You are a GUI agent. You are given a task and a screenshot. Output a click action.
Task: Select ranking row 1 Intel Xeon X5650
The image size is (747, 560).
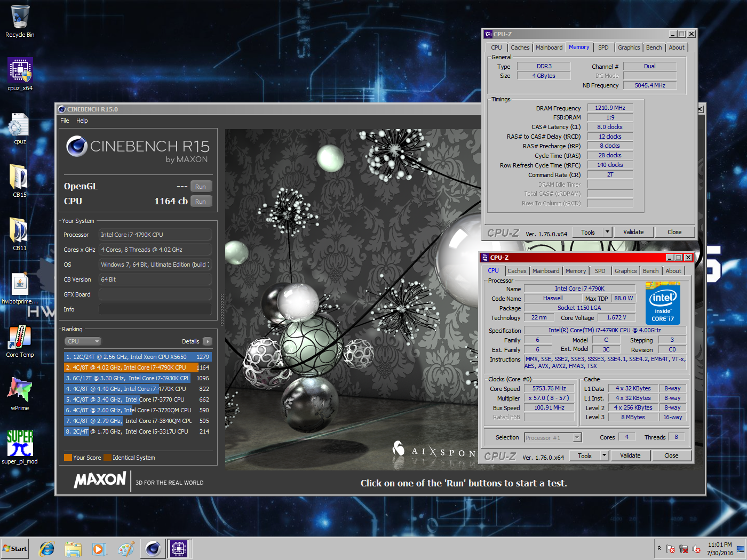tap(138, 357)
